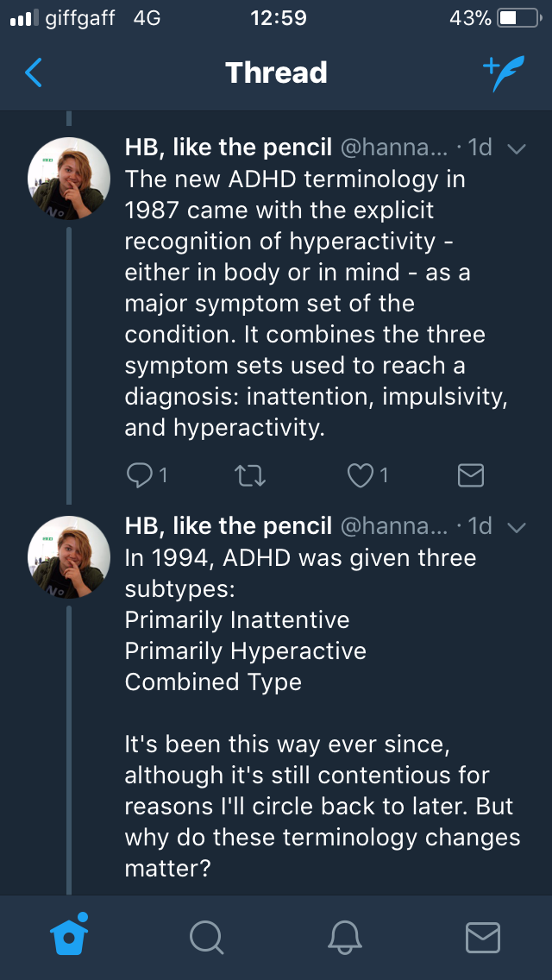
Task: Open author name on 1994 subtypes tweet
Action: coord(229,526)
